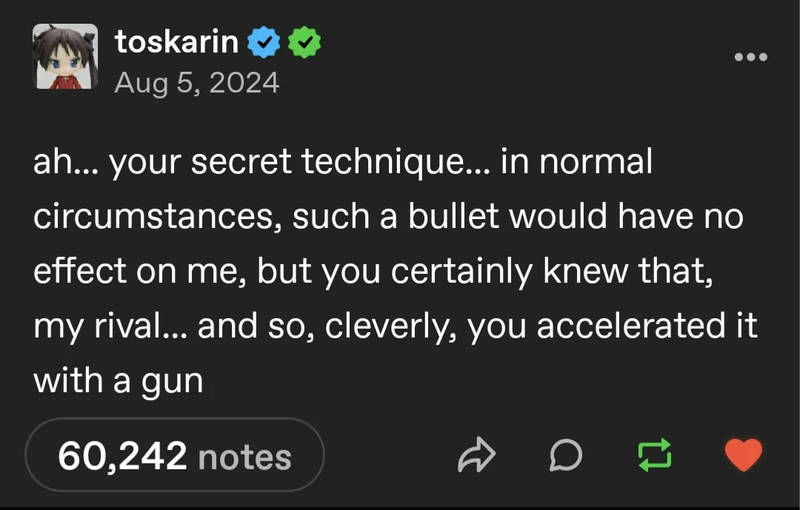Click the line starting "ah... your secret technique"
This screenshot has width=800, height=510.
343,162
